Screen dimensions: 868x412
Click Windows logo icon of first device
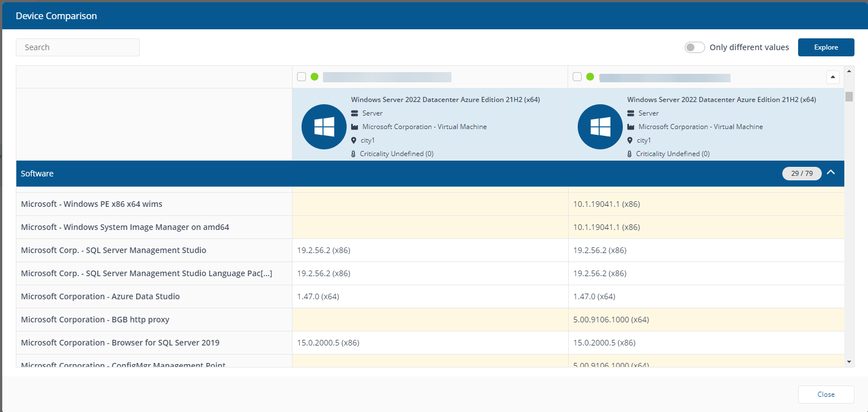pos(324,127)
